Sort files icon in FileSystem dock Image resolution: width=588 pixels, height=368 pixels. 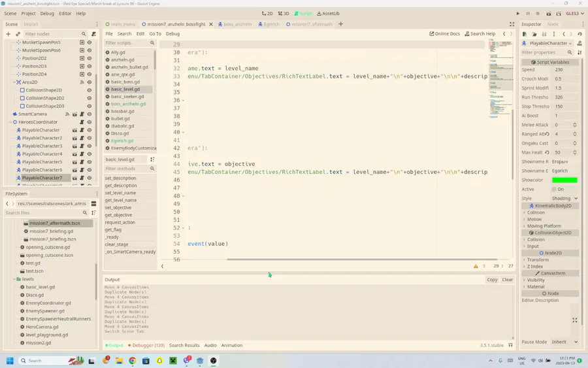93,212
